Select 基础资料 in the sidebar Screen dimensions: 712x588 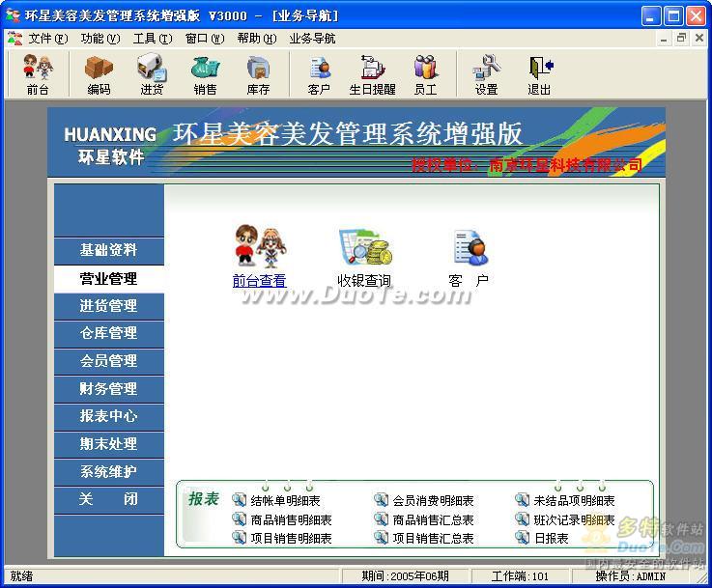coord(109,250)
